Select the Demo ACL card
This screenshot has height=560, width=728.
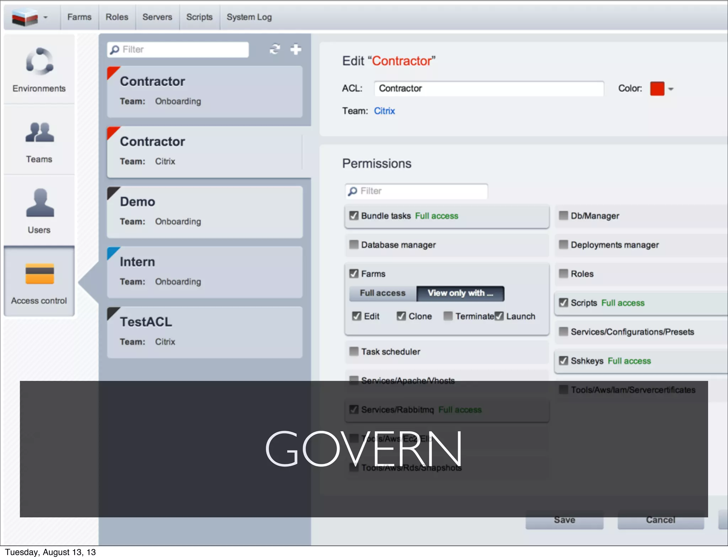click(x=205, y=212)
